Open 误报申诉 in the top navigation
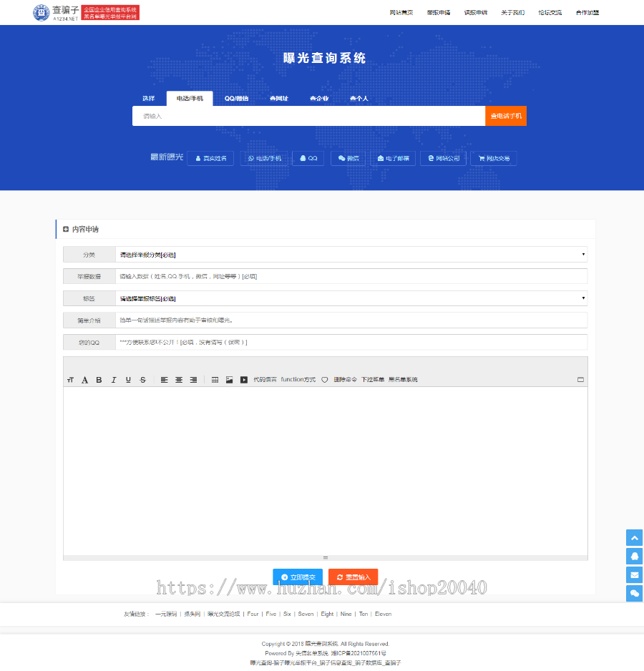Viewport: 644px width, 671px height. point(476,12)
